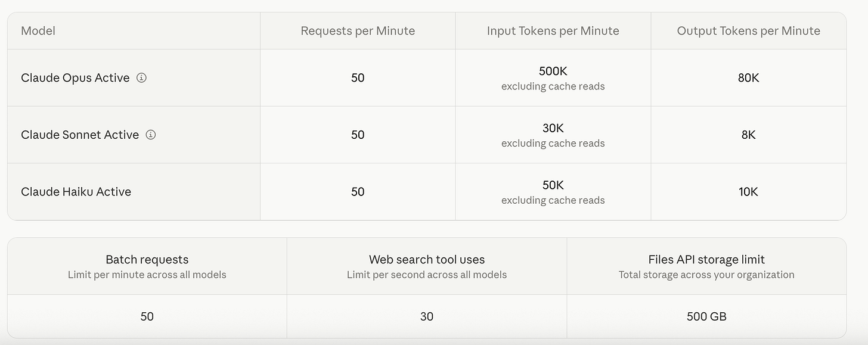The image size is (868, 345).
Task: Click Opus 80K output tokens value
Action: pyautogui.click(x=749, y=77)
